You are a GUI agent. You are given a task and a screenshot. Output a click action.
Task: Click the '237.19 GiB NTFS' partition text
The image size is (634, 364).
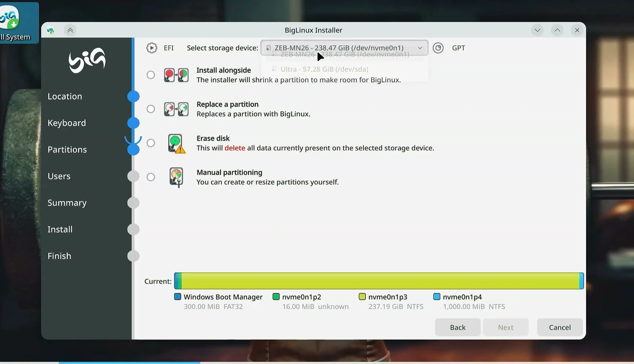click(396, 307)
